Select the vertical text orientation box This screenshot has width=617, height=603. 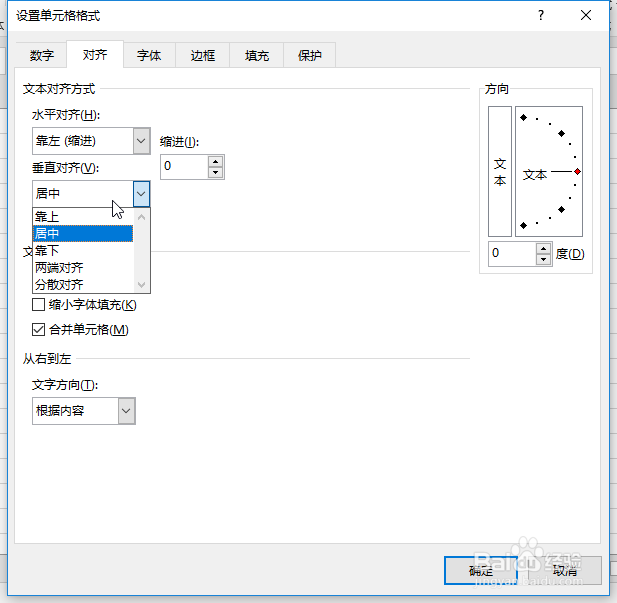[x=500, y=171]
